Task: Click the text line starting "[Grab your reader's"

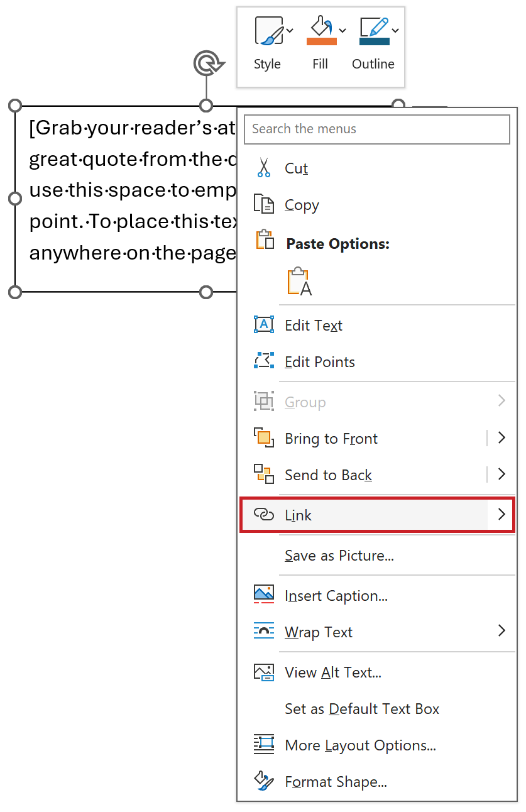Action: (133, 128)
